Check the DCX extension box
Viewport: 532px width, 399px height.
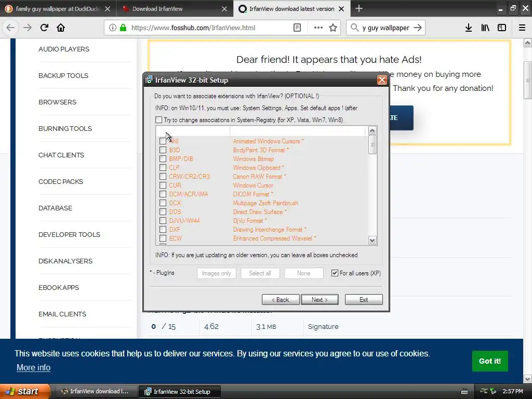tap(163, 203)
